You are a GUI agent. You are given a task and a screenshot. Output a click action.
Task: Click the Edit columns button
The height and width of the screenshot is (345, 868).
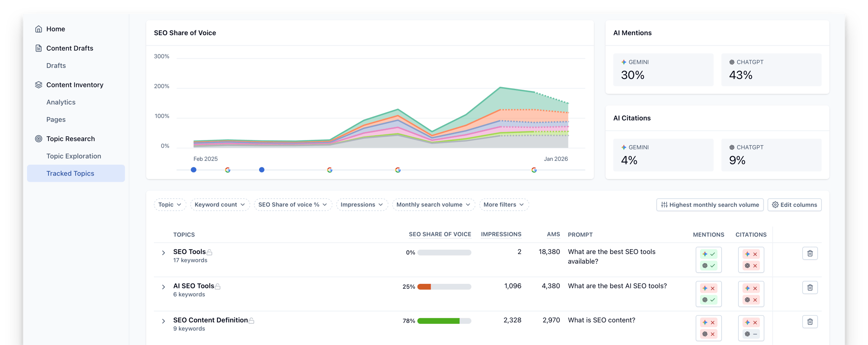point(794,205)
